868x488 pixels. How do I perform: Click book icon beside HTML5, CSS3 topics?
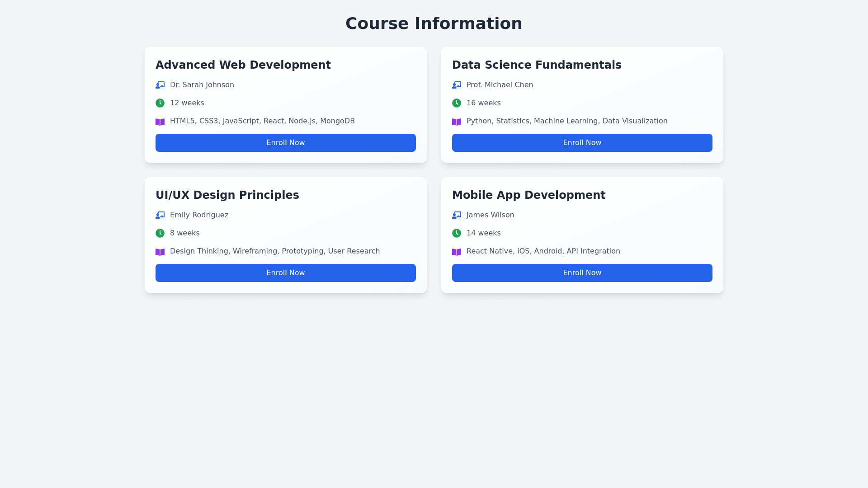[160, 122]
